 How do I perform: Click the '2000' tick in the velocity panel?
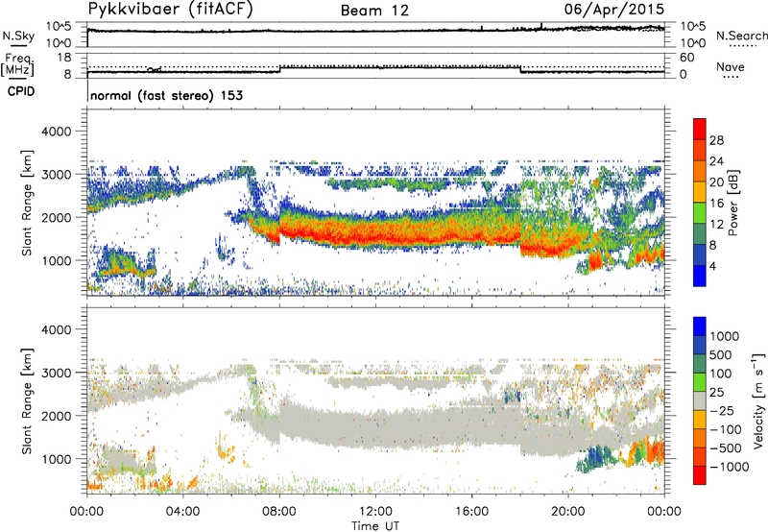pos(57,416)
